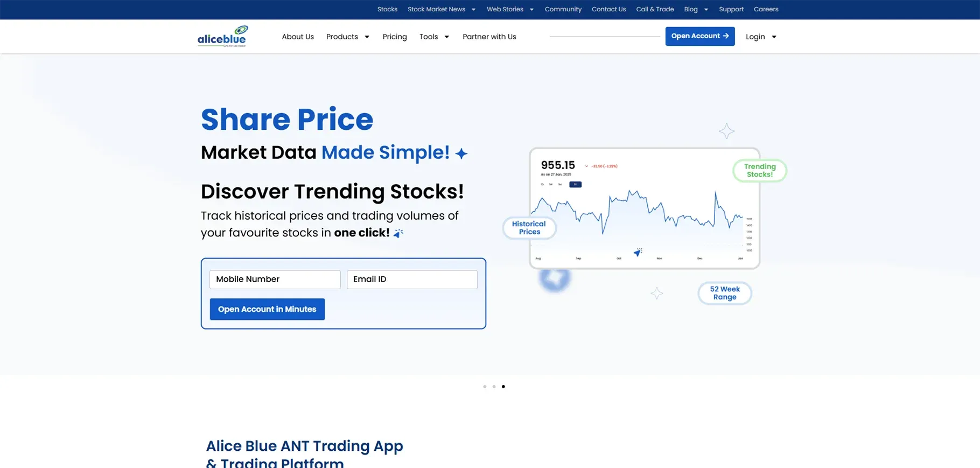Viewport: 980px width, 468px height.
Task: Expand the Products dropdown
Action: click(x=348, y=37)
